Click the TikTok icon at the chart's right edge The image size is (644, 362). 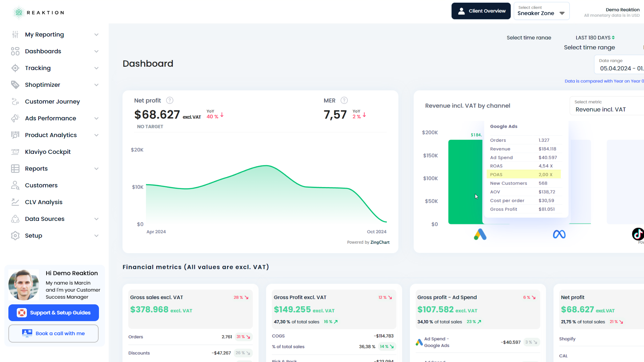(638, 234)
